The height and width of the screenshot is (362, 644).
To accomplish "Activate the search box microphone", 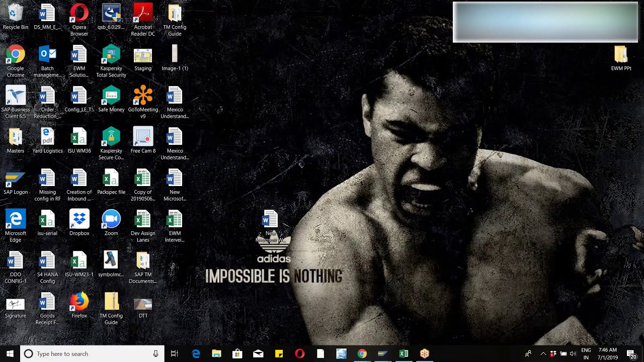I will pyautogui.click(x=156, y=354).
